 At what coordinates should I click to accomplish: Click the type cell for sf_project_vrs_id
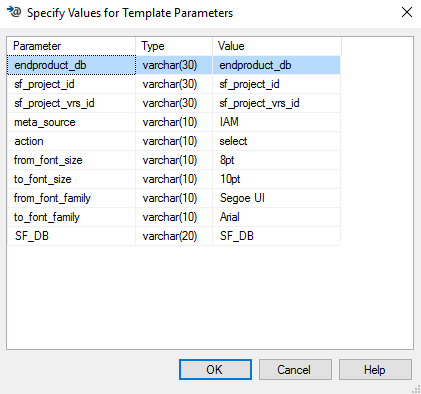(x=174, y=103)
